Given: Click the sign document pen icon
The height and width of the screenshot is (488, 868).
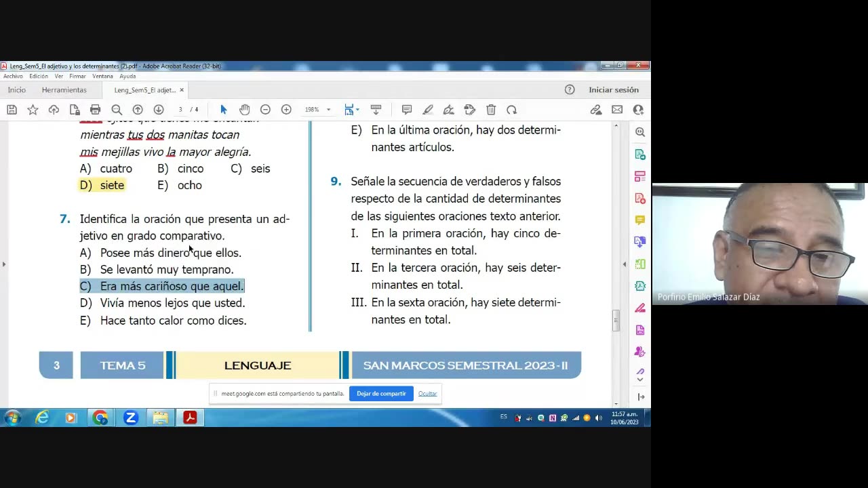Looking at the screenshot, I should [449, 110].
